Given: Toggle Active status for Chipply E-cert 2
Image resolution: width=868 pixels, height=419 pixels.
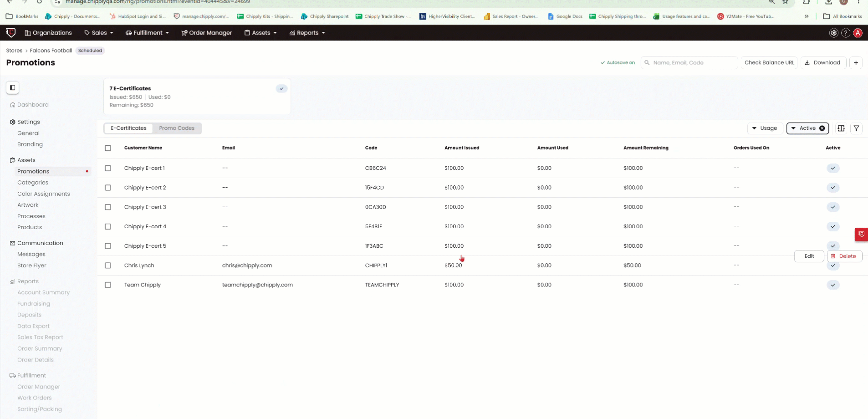Looking at the screenshot, I should tap(833, 188).
